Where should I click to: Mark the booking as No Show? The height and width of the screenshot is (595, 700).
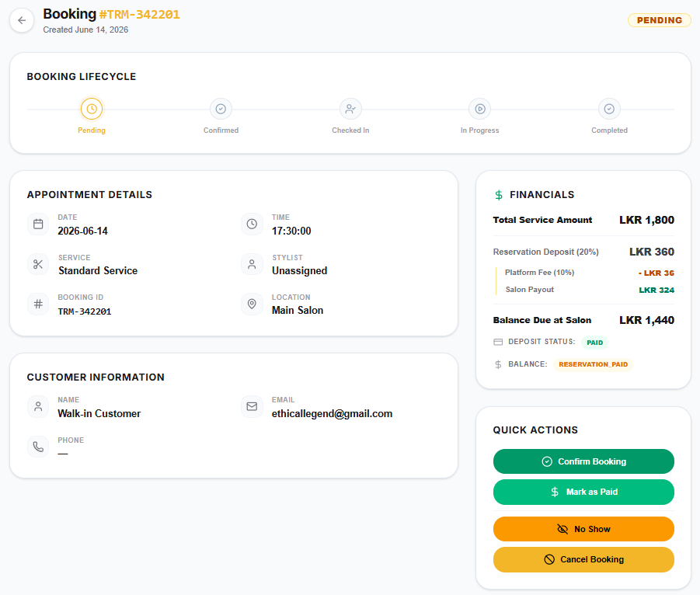tap(583, 529)
